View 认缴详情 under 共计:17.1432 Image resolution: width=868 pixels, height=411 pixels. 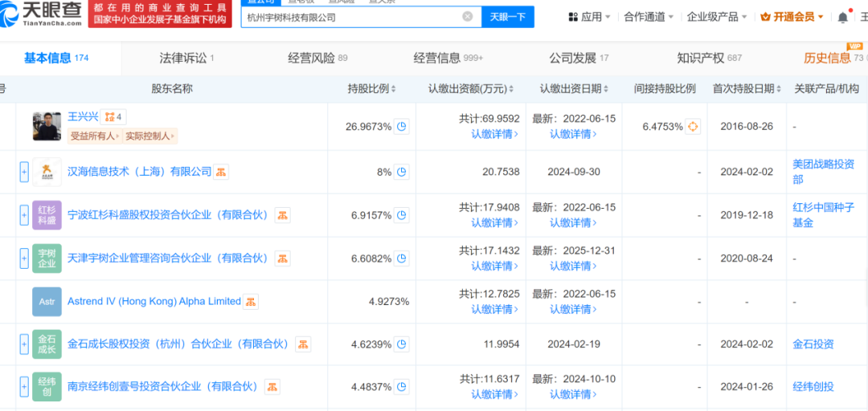(495, 266)
